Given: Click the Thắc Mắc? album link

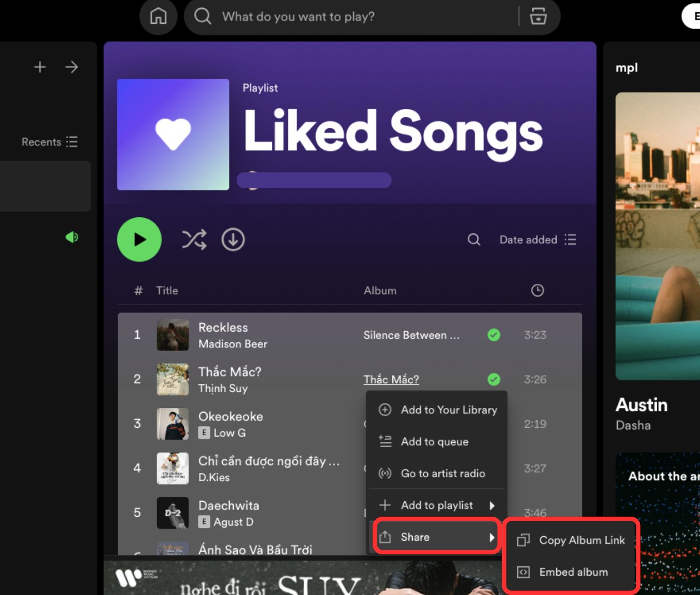Looking at the screenshot, I should click(391, 379).
